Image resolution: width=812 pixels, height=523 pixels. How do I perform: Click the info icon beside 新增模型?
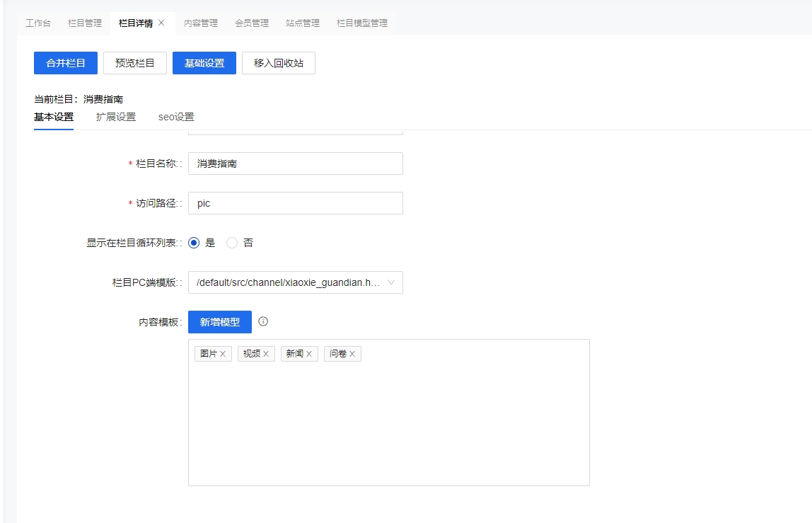pos(263,321)
